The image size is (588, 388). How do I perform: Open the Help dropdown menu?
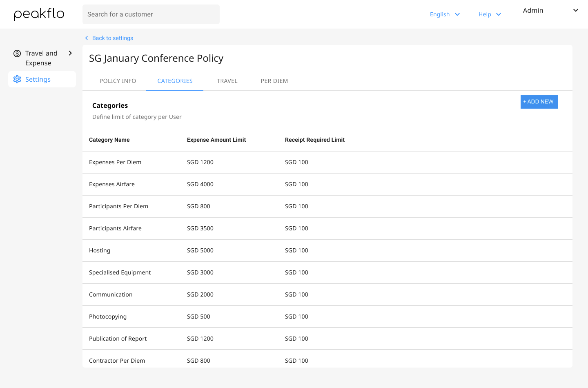490,14
